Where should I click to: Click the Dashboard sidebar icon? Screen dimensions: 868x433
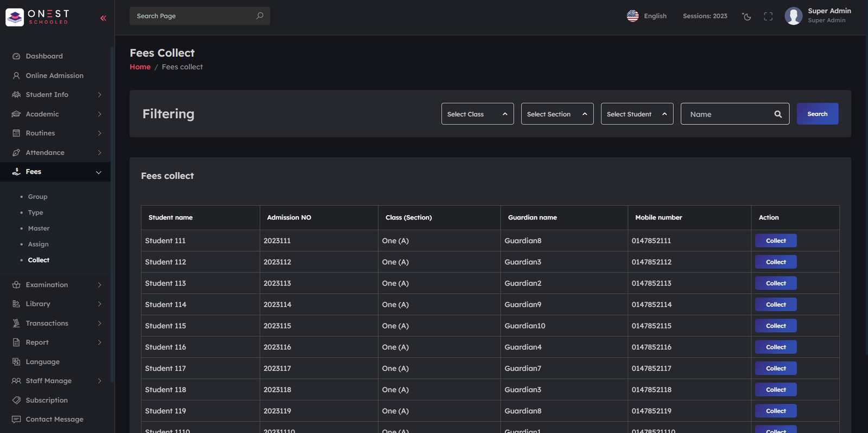16,56
